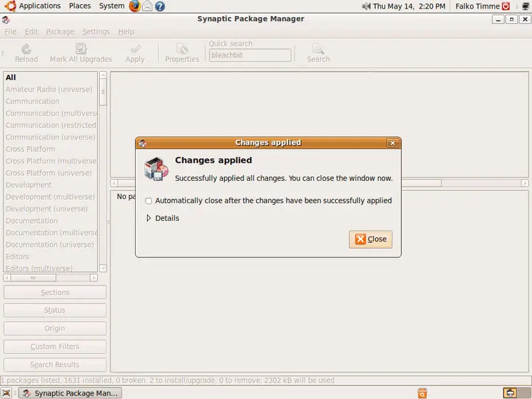532x399 pixels.
Task: Open the File menu
Action: click(11, 31)
